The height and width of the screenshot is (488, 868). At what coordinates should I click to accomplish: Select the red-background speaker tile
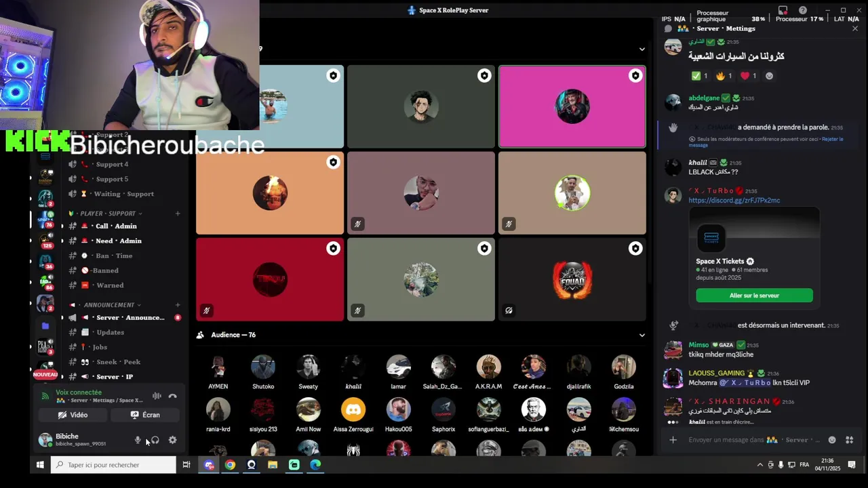270,279
